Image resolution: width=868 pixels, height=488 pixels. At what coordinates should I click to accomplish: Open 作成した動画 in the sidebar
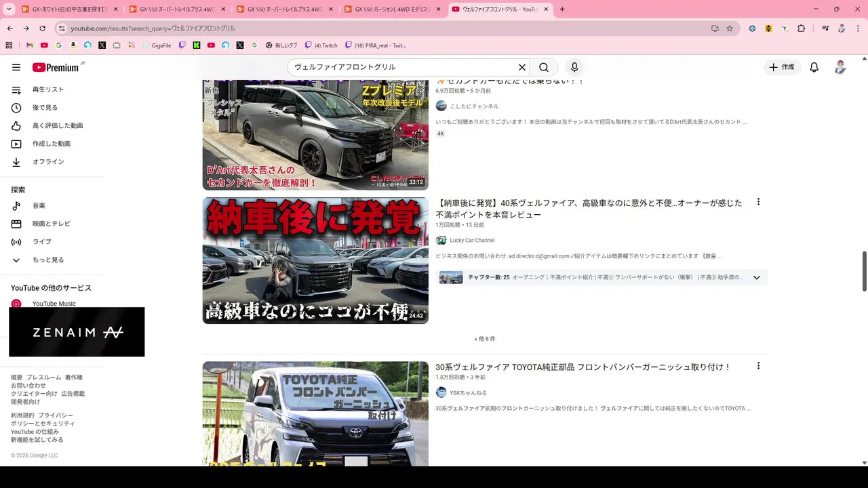point(51,144)
